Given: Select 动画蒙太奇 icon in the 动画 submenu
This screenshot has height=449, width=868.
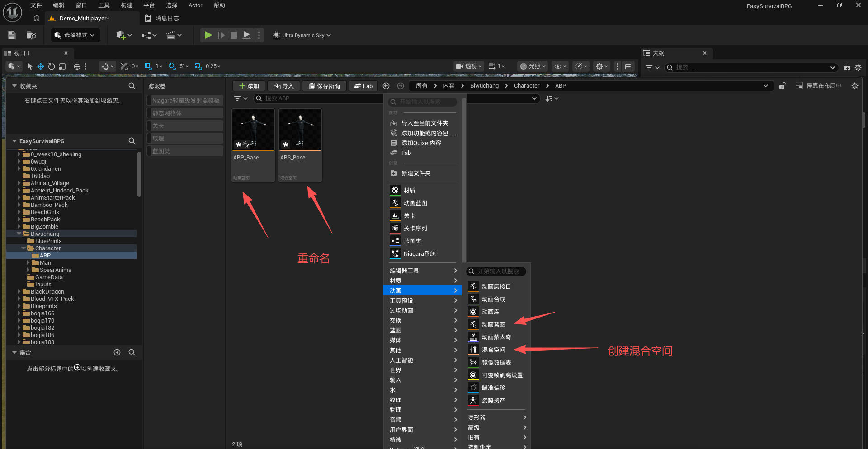Looking at the screenshot, I should pos(473,337).
